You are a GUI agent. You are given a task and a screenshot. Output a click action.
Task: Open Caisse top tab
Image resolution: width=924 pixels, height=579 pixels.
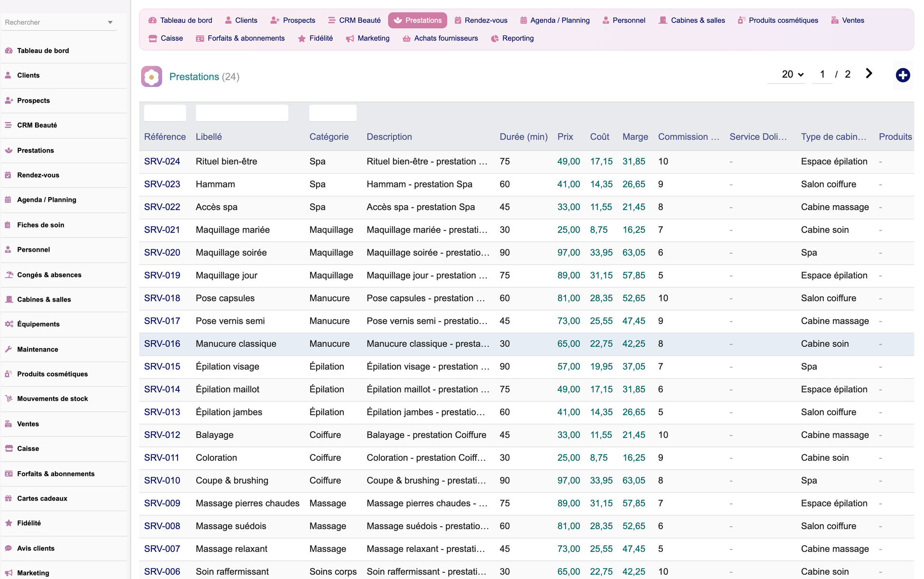166,38
